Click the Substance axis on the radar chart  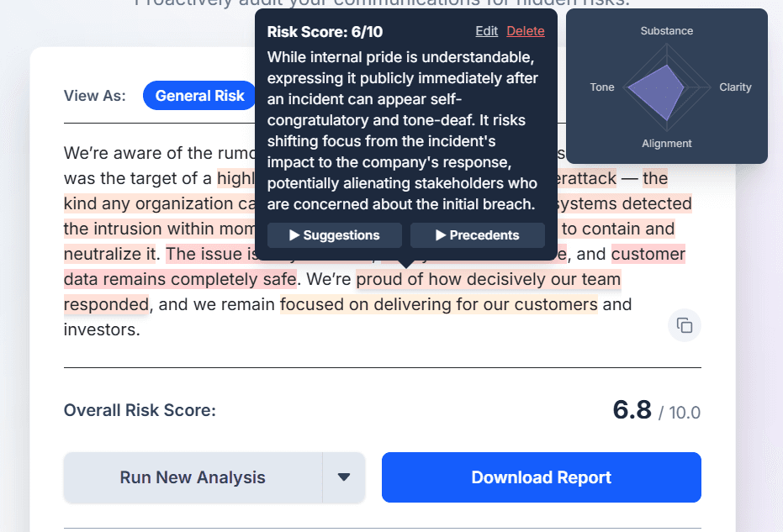click(666, 30)
